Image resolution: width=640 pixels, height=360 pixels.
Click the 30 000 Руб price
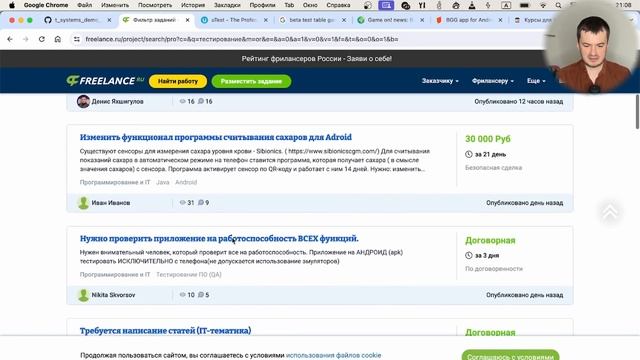488,139
